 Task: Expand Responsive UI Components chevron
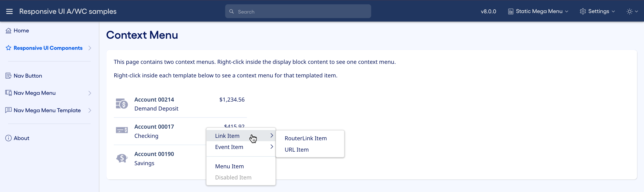click(90, 48)
